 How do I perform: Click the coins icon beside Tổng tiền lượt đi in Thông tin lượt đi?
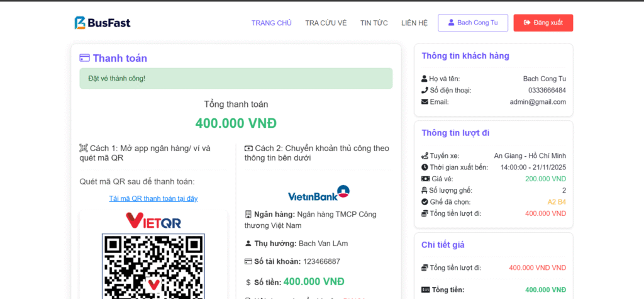point(425,213)
